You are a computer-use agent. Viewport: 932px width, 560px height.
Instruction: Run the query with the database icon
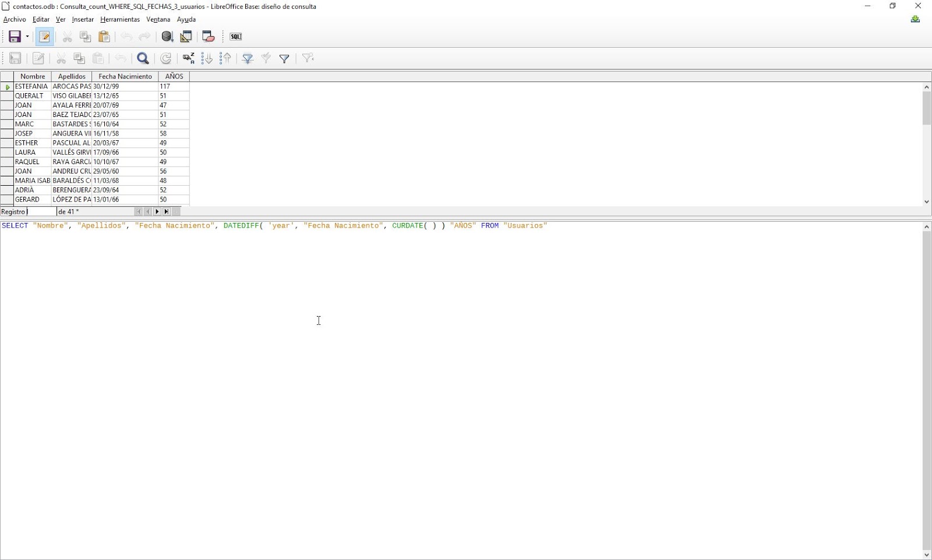[168, 36]
